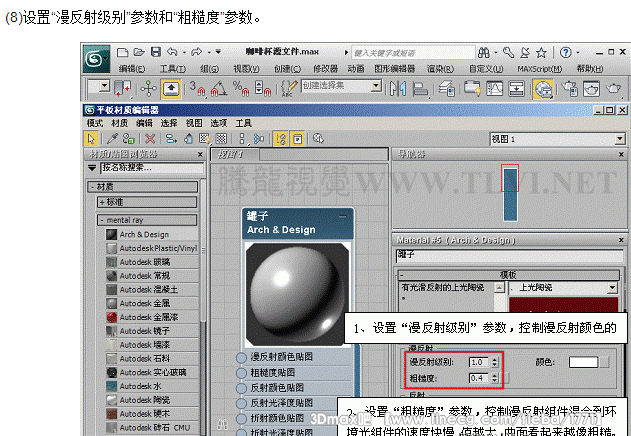Collapse the 罐子 node with minus button
The image size is (631, 436).
(x=342, y=216)
